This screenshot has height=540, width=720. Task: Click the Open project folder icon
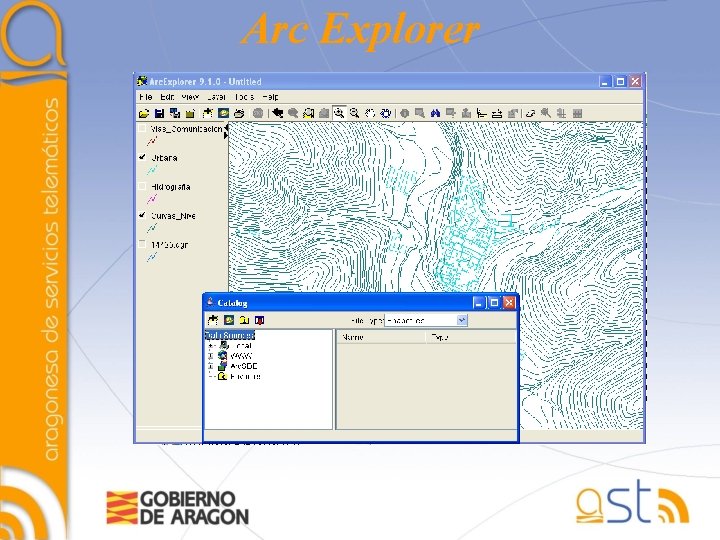pos(144,113)
